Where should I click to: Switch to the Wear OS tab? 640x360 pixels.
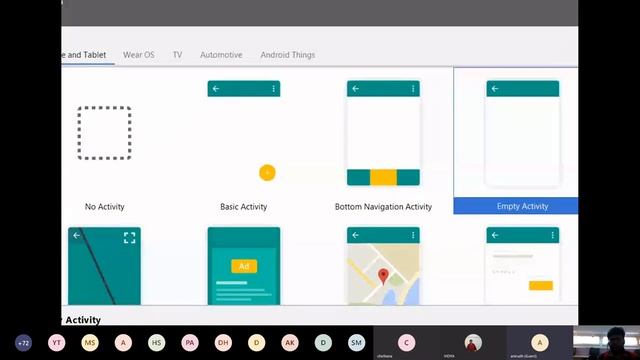coord(139,55)
